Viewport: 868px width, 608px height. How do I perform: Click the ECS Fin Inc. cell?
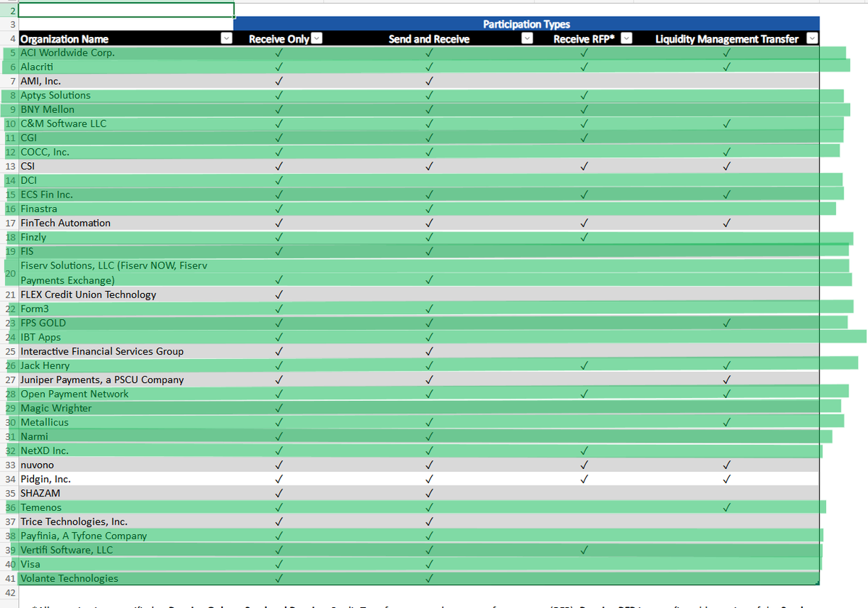click(126, 195)
